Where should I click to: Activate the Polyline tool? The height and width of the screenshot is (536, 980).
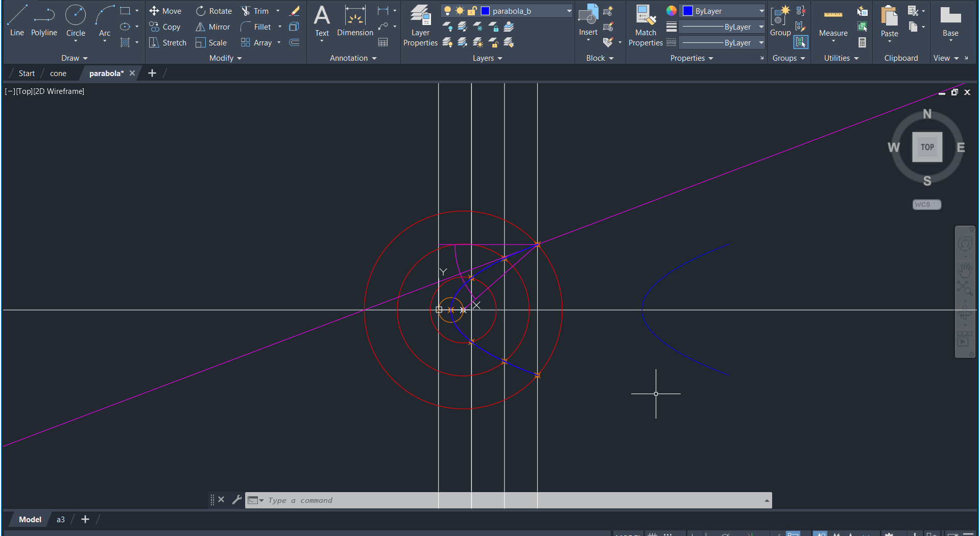click(44, 21)
